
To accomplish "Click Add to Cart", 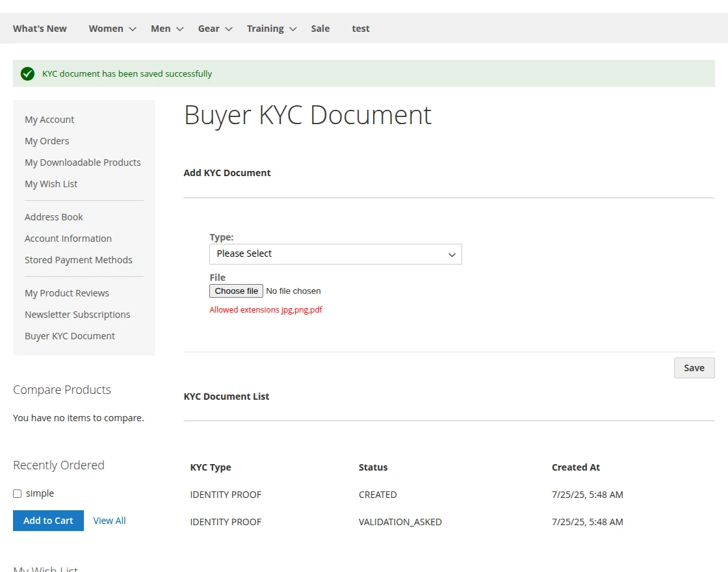I will coord(48,520).
